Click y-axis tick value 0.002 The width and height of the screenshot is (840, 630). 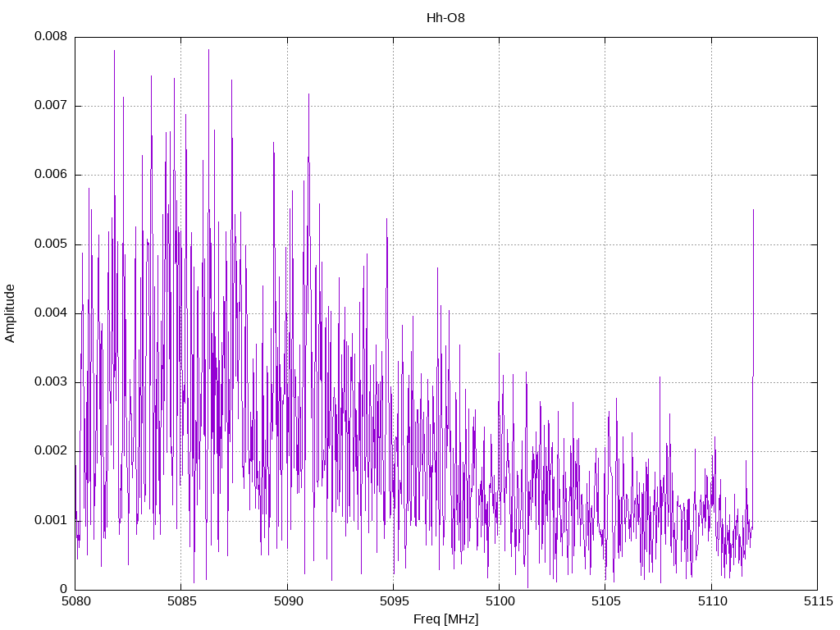coord(51,451)
